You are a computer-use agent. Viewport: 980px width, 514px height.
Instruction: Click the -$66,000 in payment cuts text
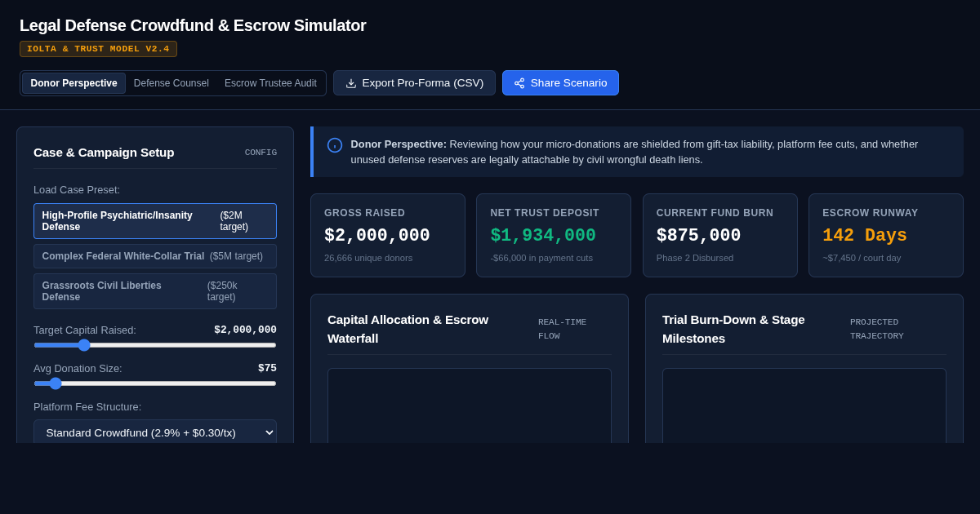tap(541, 258)
